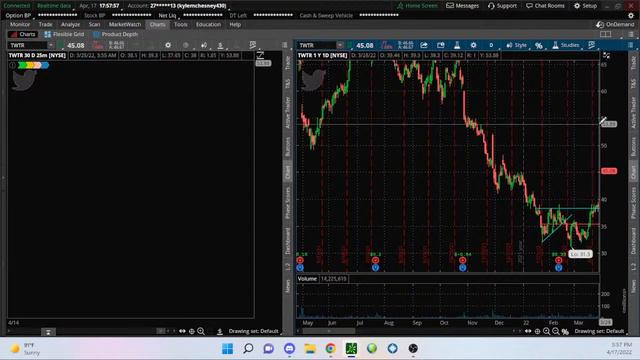Open left chart Drawing set: Default menu
This screenshot has width=640, height=360.
253,331
